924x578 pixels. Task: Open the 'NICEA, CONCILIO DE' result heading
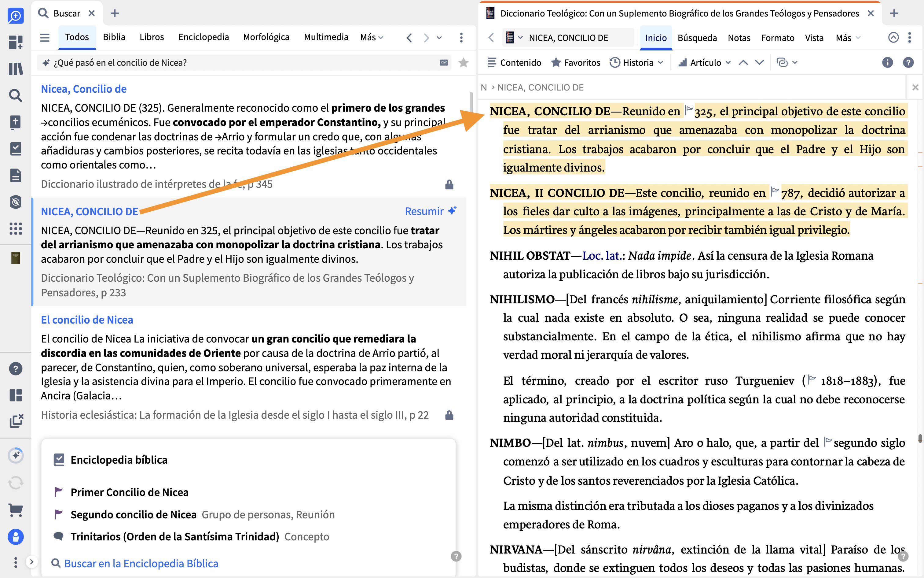89,211
